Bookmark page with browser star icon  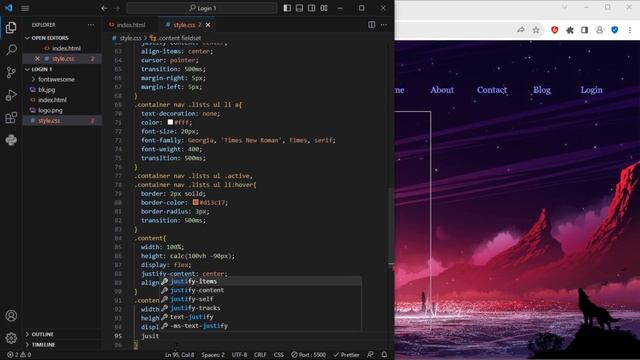click(x=536, y=30)
